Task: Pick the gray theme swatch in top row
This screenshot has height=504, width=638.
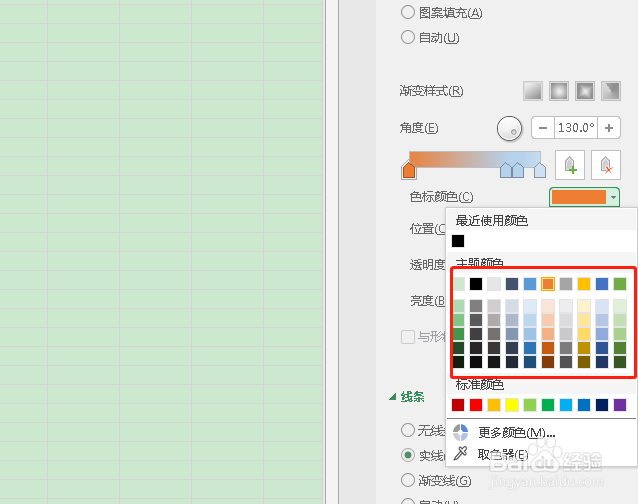Action: (x=566, y=284)
